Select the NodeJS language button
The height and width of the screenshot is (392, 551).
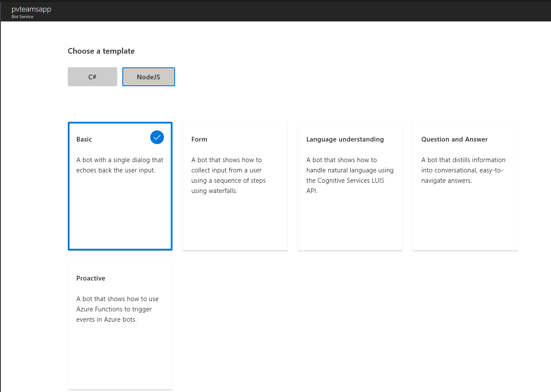148,77
